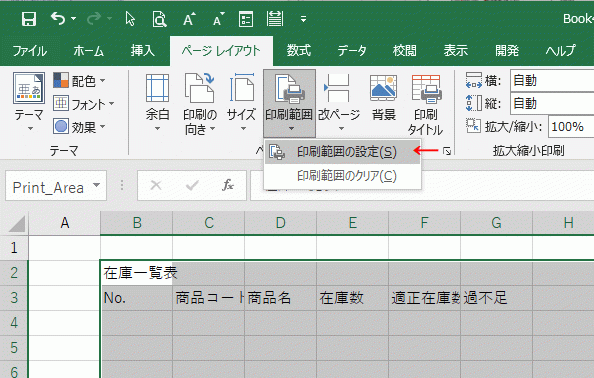
Task: Open the name box dropdown arrow
Action: coord(97,186)
